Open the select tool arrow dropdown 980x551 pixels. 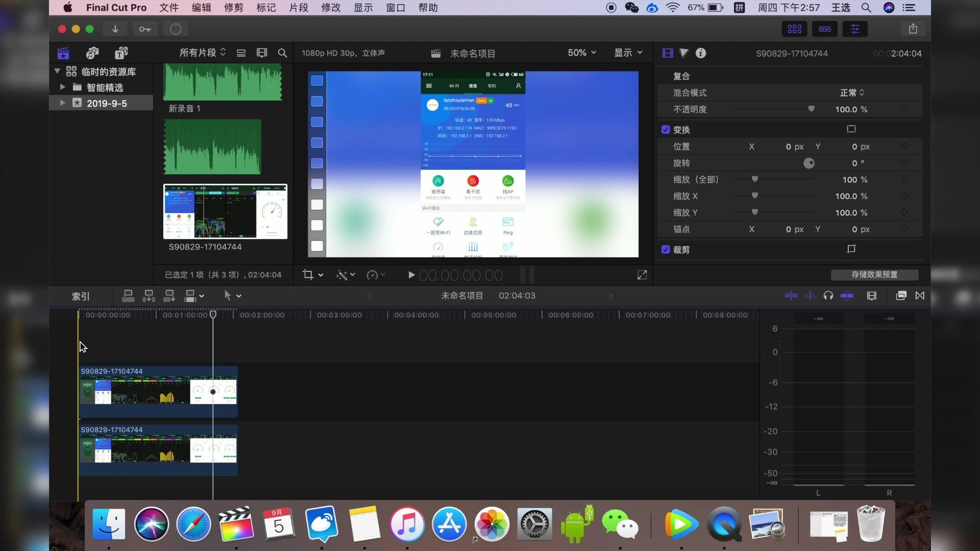pos(232,296)
